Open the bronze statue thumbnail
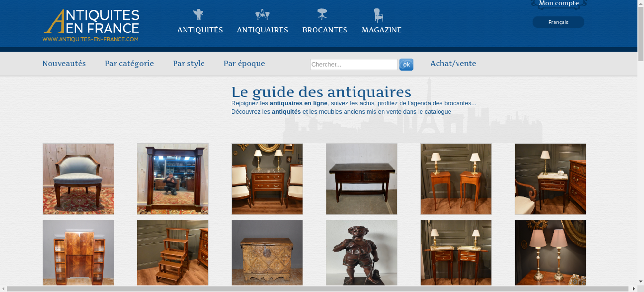 pos(361,253)
